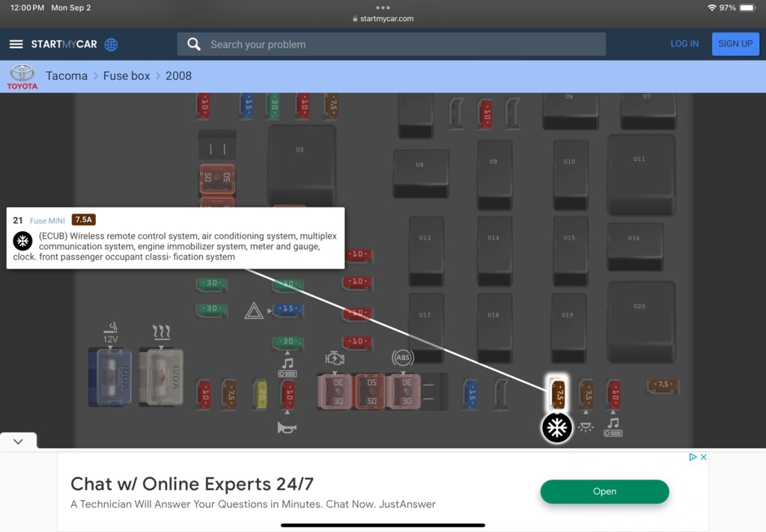Select the dome light icon
Screen dimensions: 766x532
point(586,427)
